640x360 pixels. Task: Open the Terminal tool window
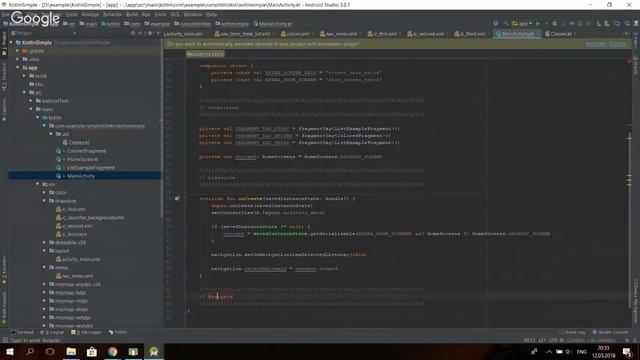click(23, 332)
